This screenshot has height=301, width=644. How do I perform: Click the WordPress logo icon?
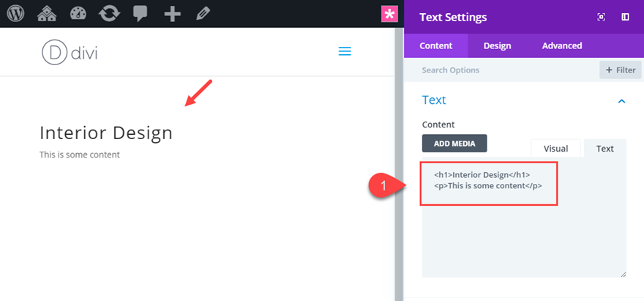point(17,14)
